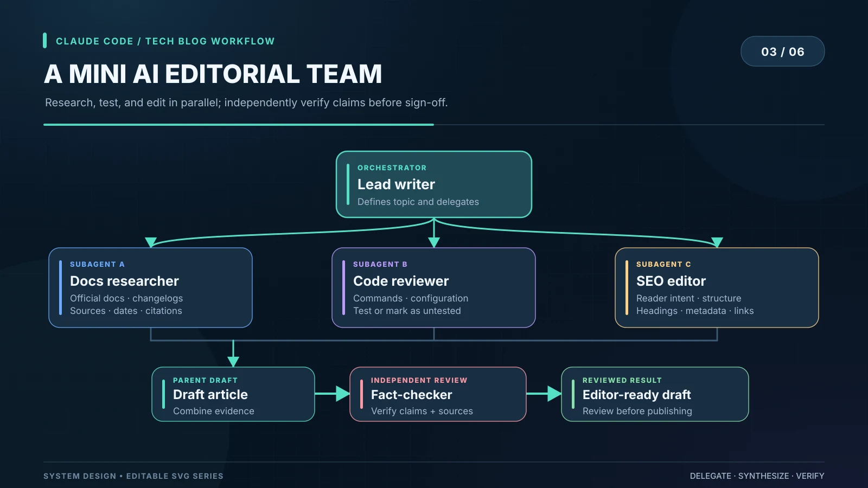Click the Fact-checker review card
This screenshot has height=488, width=868.
point(438,394)
